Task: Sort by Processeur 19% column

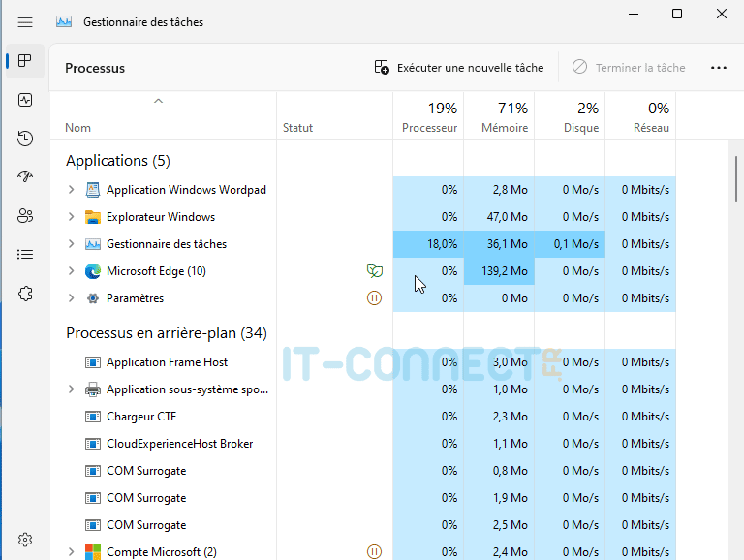Action: pyautogui.click(x=428, y=115)
